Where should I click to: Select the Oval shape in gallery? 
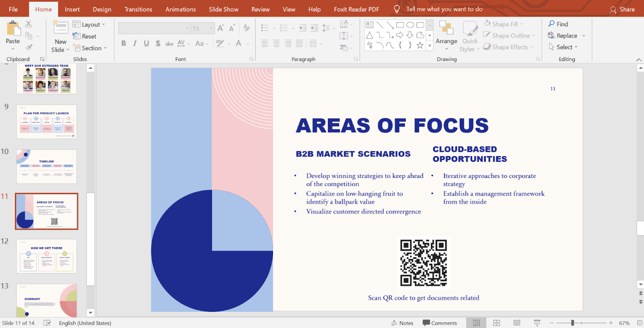(x=410, y=25)
